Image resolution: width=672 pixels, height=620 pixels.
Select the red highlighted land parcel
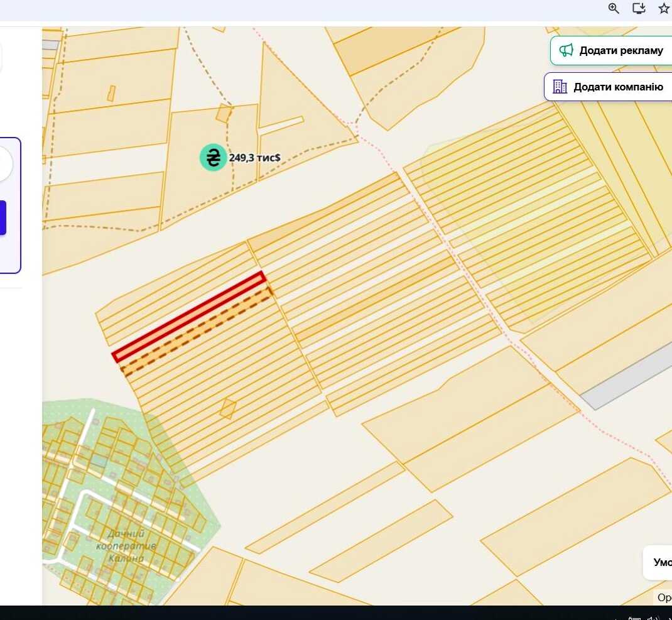click(x=189, y=317)
